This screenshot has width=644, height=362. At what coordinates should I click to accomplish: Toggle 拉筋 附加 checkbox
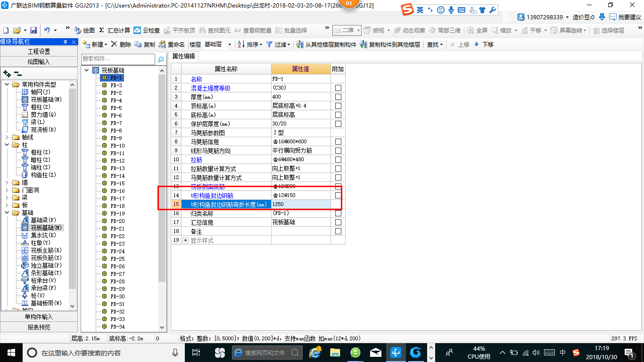338,160
